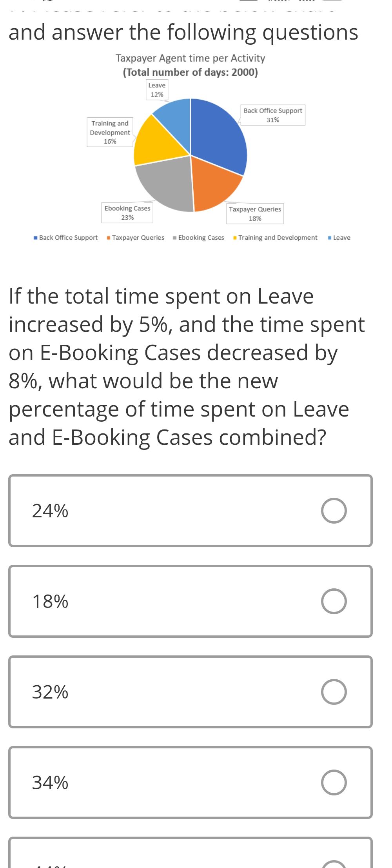The height and width of the screenshot is (868, 392).
Task: Click the yellow Training and Development legend marker
Action: pyautogui.click(x=234, y=237)
